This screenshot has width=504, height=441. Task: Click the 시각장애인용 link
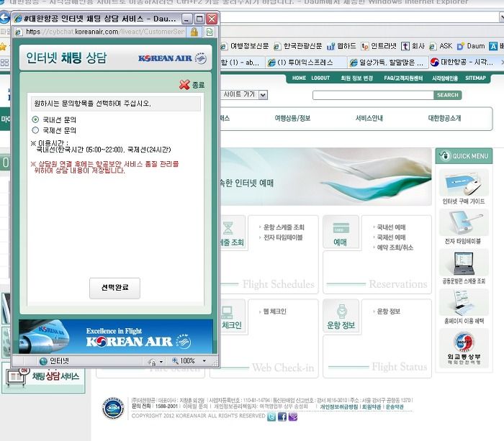pos(445,78)
